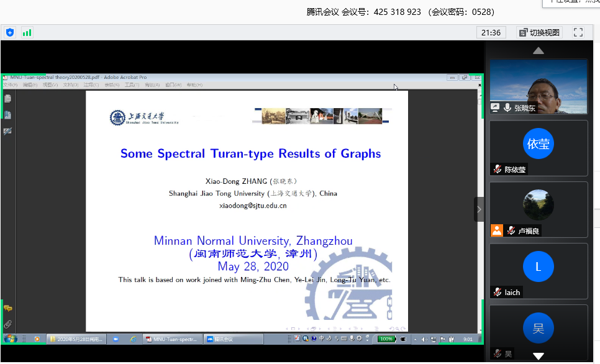This screenshot has height=364, width=600.
Task: Open the Attachments paperclip panel
Action: (7, 324)
